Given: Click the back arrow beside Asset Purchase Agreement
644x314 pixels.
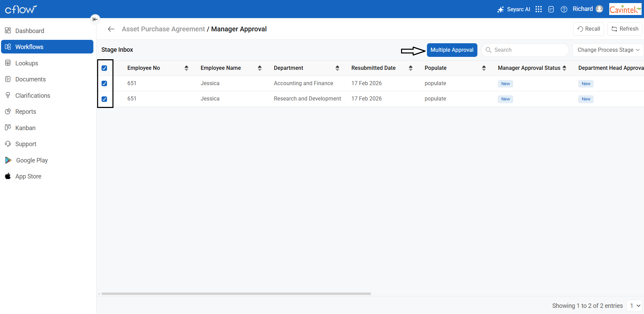Looking at the screenshot, I should pyautogui.click(x=111, y=29).
